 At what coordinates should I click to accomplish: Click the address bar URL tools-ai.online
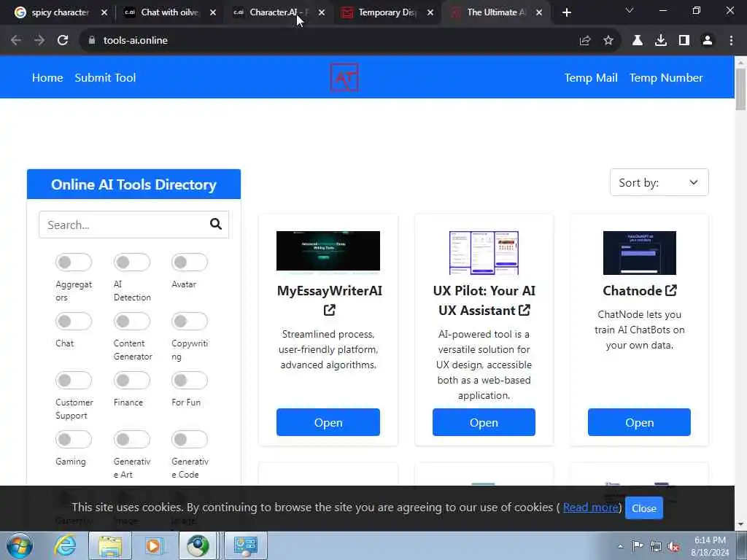coord(135,41)
